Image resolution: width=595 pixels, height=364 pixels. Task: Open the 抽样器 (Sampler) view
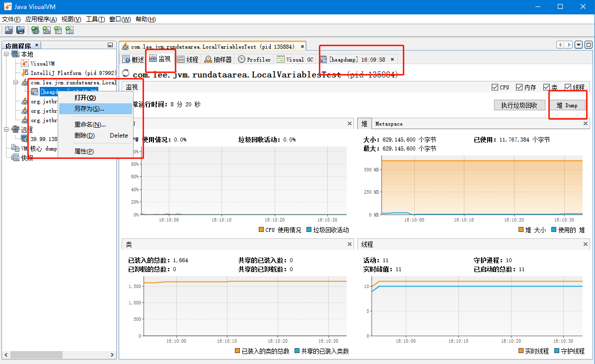219,59
